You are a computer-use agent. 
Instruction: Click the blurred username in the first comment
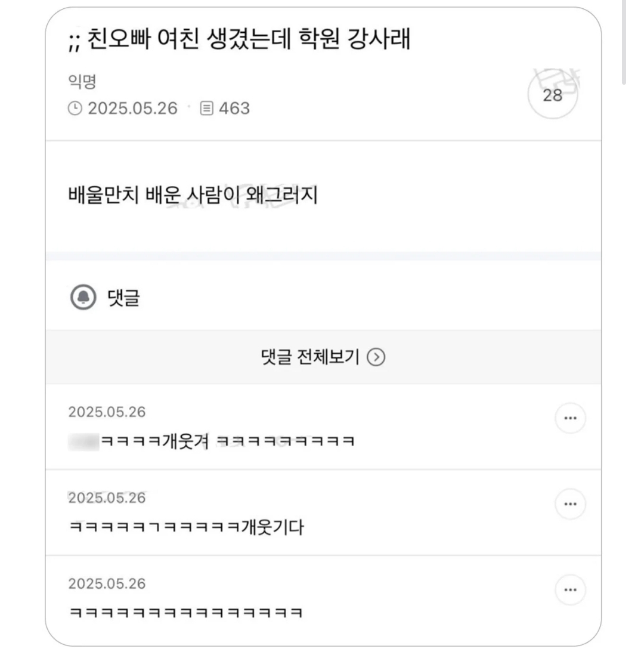83,442
